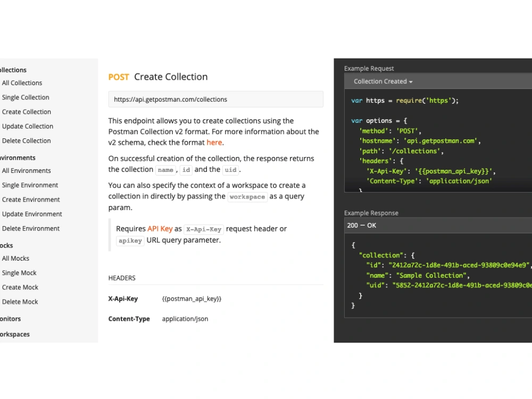
Task: Click the {{postman_api_key}} header value
Action: click(x=192, y=299)
